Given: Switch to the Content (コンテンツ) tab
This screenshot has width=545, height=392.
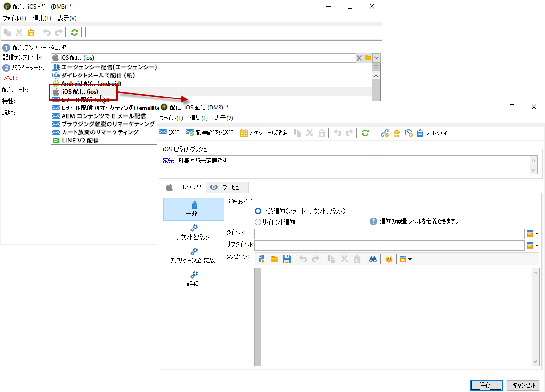Looking at the screenshot, I should [183, 187].
